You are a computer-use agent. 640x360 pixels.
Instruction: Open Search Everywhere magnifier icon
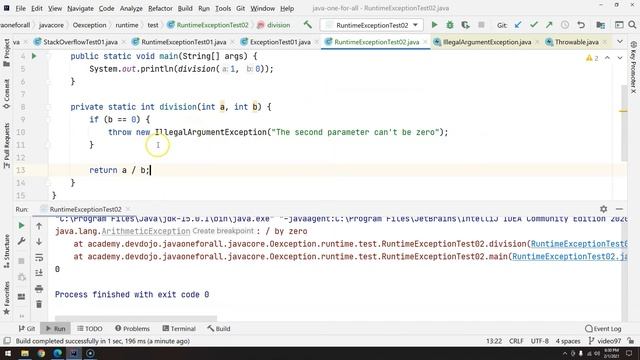point(632,25)
